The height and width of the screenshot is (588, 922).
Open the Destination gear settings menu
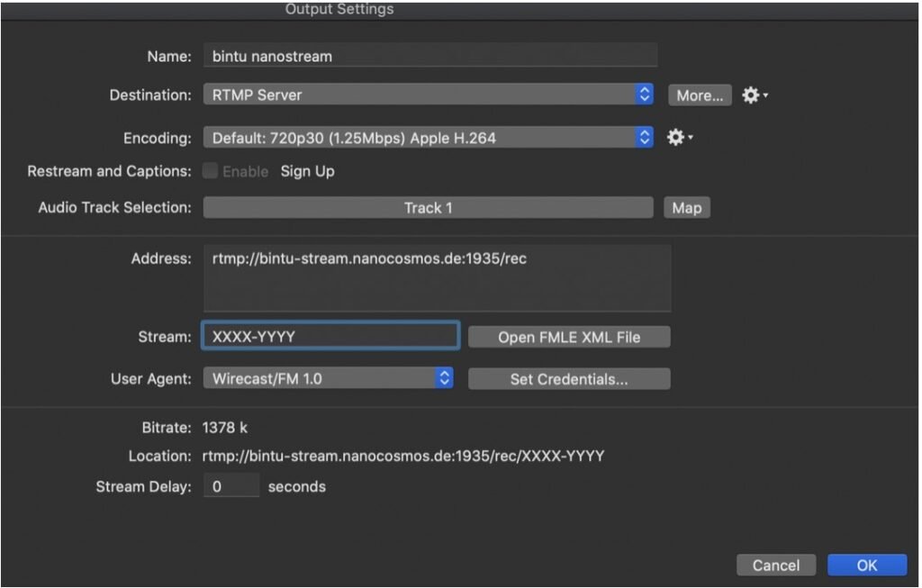pyautogui.click(x=753, y=95)
